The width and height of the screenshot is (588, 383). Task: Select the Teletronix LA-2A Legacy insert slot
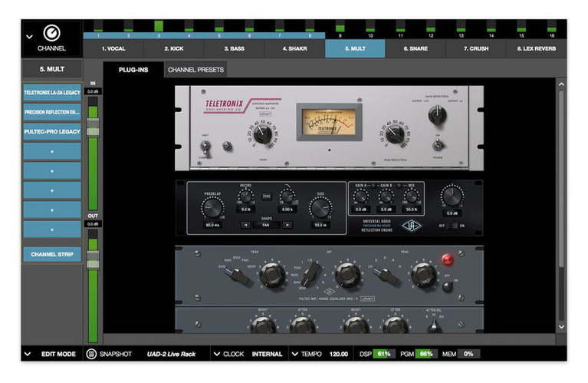point(52,92)
